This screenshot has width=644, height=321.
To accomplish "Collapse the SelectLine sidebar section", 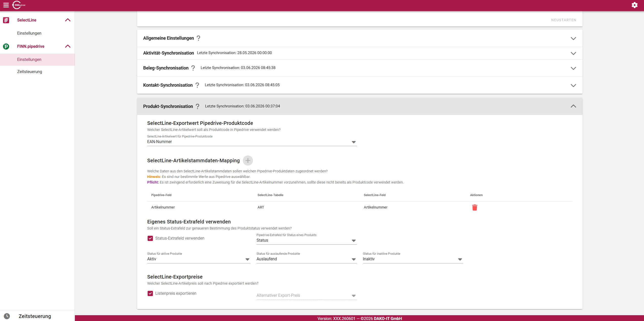I will tap(68, 20).
